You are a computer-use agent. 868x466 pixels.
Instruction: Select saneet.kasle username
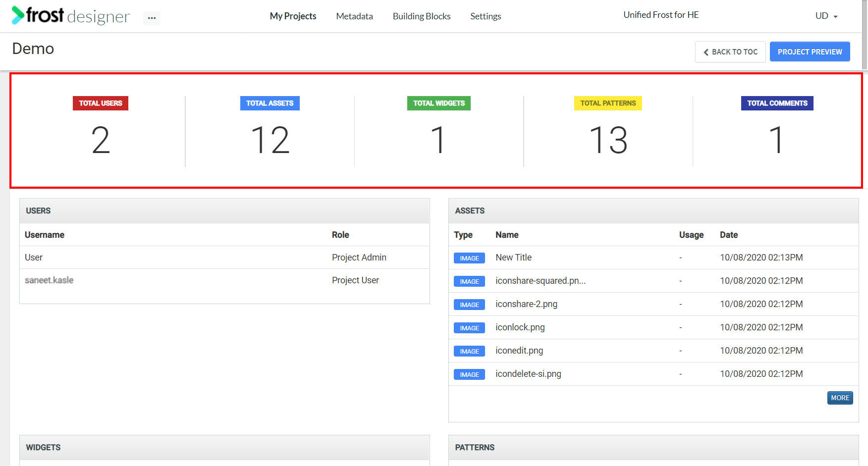click(x=49, y=280)
